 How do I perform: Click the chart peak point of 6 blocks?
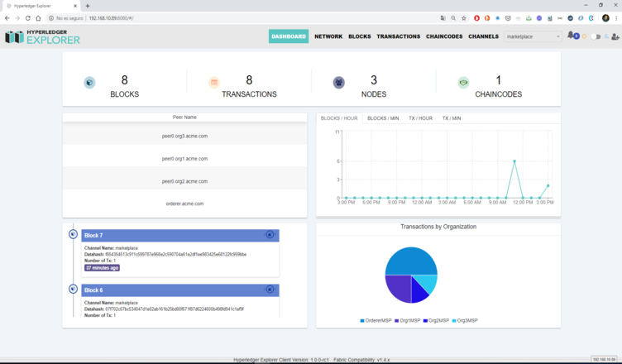pos(514,161)
